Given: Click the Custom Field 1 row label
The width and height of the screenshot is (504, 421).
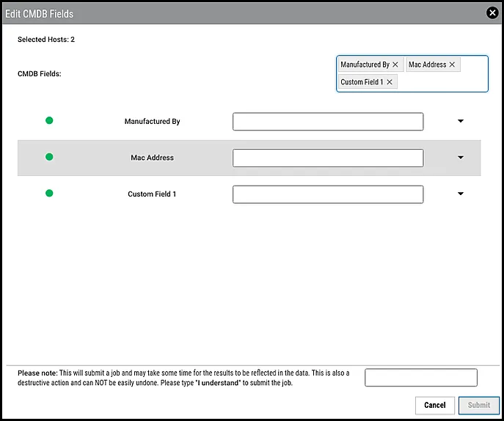Looking at the screenshot, I should click(x=152, y=194).
